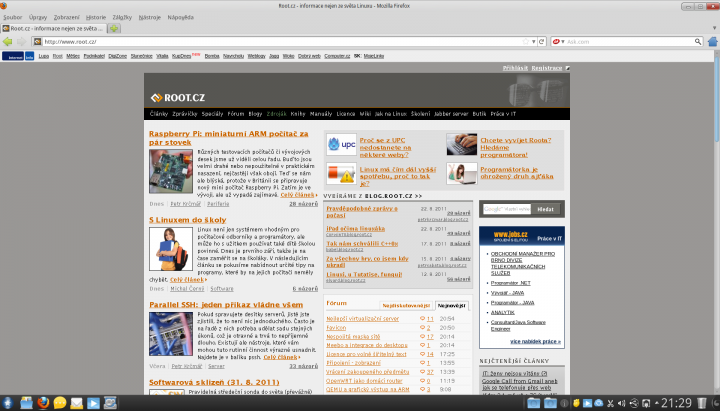Open Zdroják in site navigation
The image size is (720, 411).
(x=276, y=114)
